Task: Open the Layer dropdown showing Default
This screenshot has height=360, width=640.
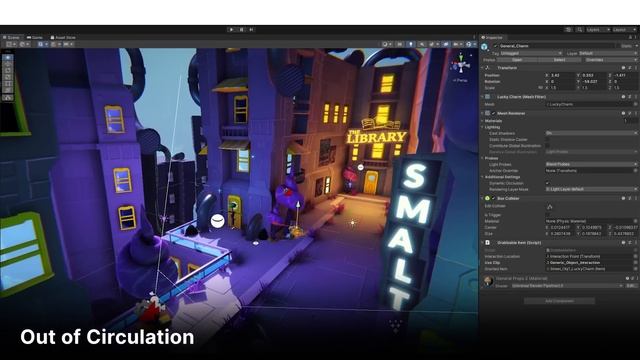Action: (607, 53)
